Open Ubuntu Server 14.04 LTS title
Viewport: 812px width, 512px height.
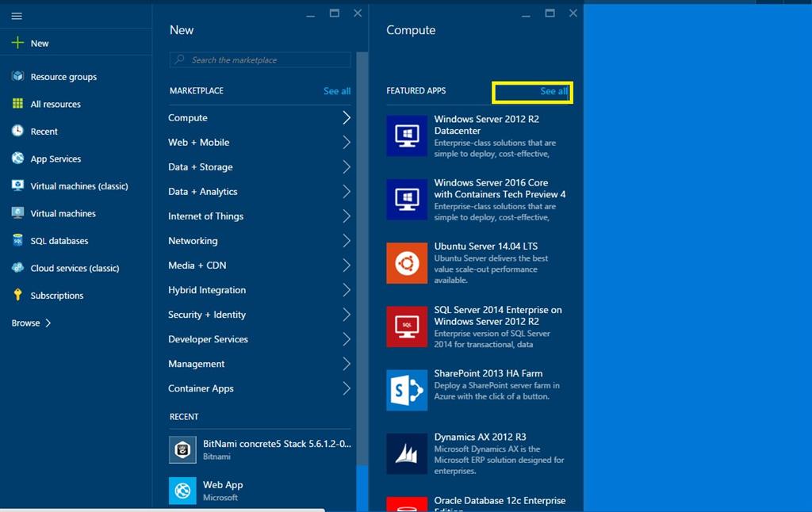486,246
